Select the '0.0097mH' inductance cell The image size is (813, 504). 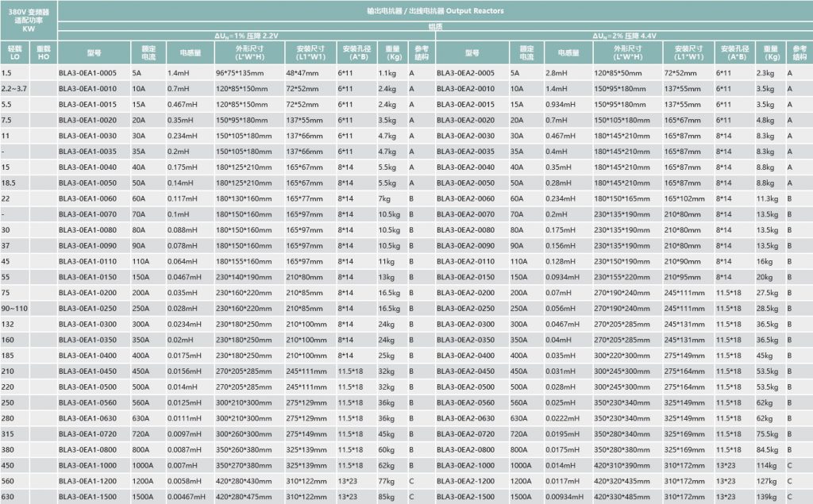pos(184,434)
